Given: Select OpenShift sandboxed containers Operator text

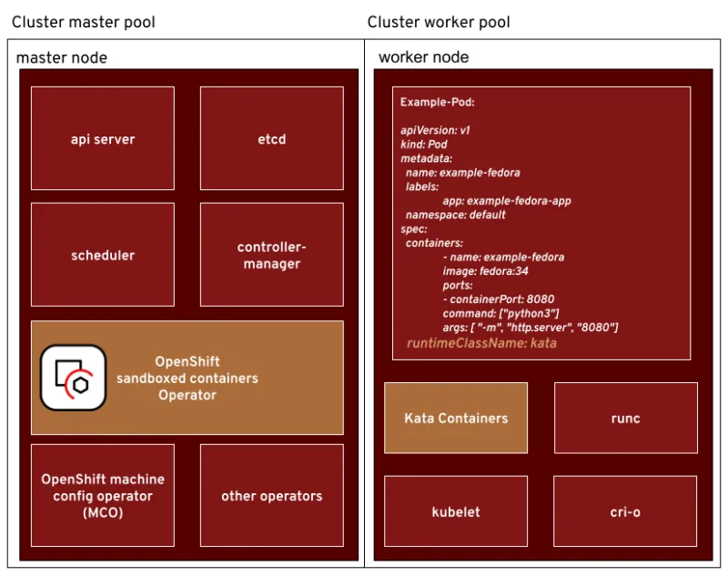Looking at the screenshot, I should tap(187, 379).
